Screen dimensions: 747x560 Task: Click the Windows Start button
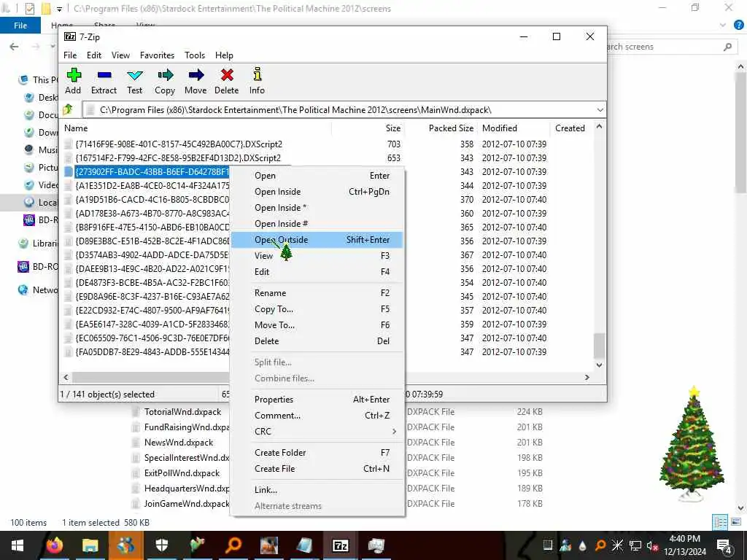[18, 545]
